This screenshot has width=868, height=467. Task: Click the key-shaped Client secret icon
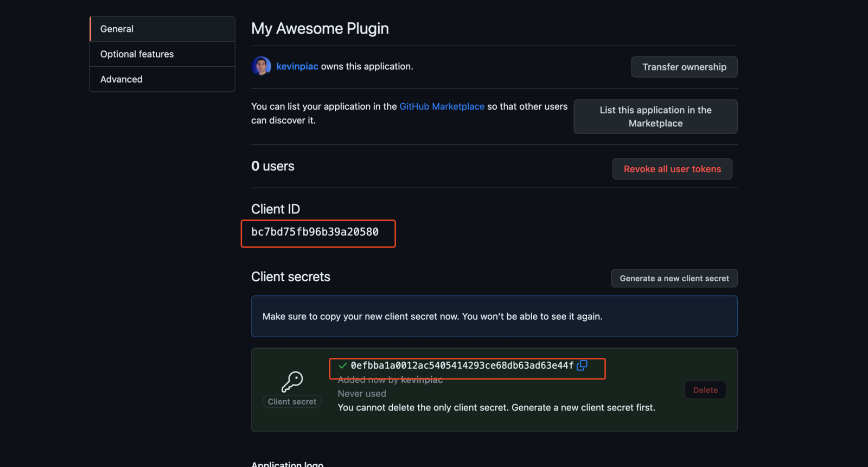click(x=292, y=380)
